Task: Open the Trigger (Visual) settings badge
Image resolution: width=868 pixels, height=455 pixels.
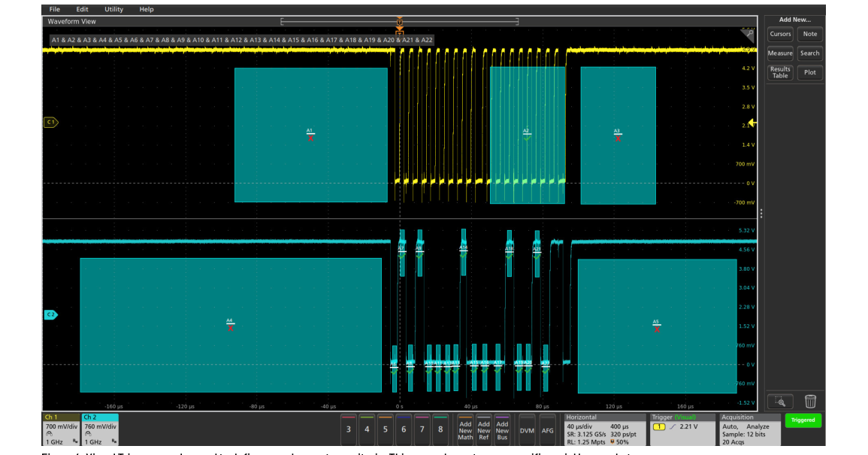Action: point(682,429)
